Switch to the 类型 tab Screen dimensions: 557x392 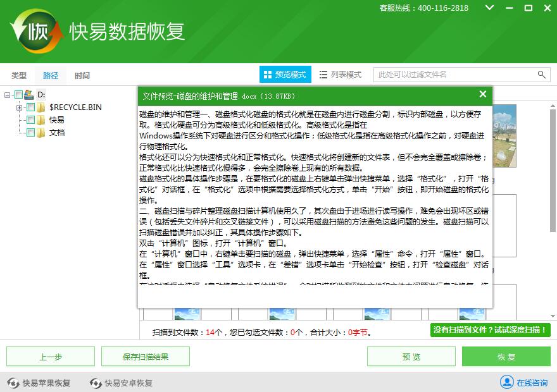click(19, 75)
